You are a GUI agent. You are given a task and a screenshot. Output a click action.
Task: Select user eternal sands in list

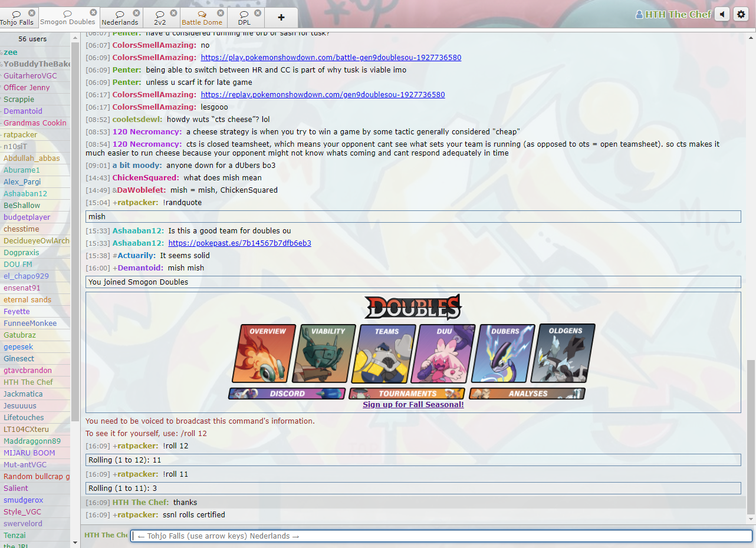pos(35,300)
